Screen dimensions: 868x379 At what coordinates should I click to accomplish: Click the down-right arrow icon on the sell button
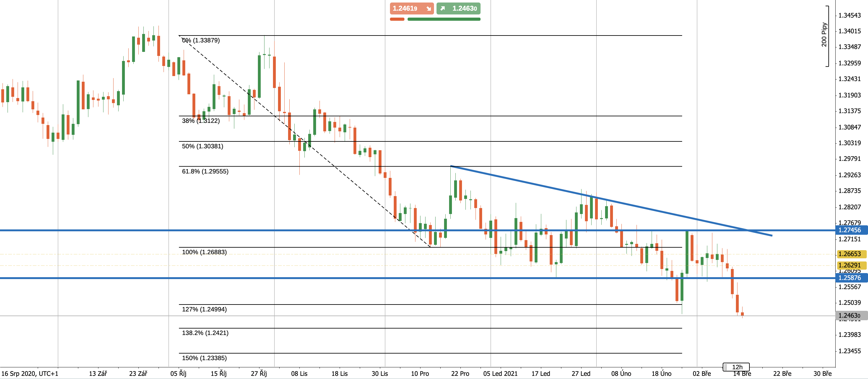pos(428,9)
